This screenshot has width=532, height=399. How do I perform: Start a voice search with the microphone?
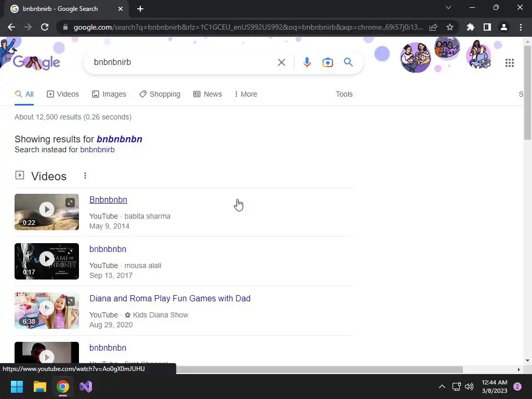click(307, 62)
